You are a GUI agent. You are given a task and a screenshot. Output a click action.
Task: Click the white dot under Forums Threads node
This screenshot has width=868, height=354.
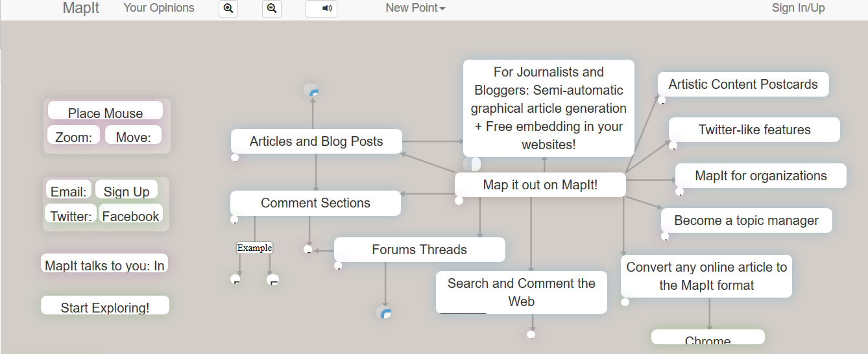click(x=338, y=266)
